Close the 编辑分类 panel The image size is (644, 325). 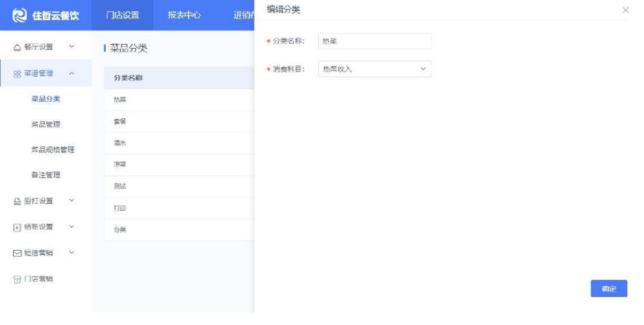click(625, 10)
